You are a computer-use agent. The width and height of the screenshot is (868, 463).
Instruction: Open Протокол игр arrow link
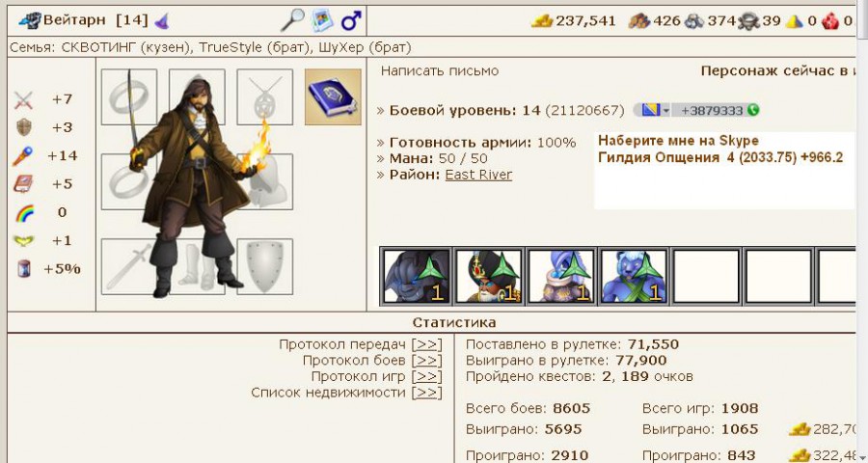[x=427, y=376]
